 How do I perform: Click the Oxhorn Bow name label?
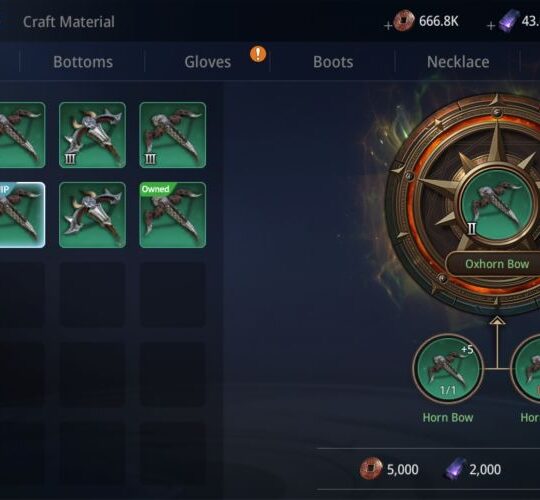point(497,264)
